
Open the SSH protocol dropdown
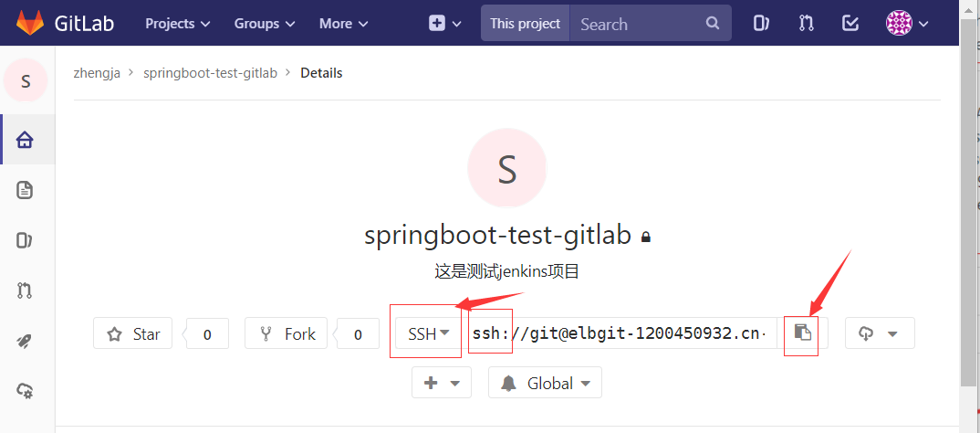[428, 333]
